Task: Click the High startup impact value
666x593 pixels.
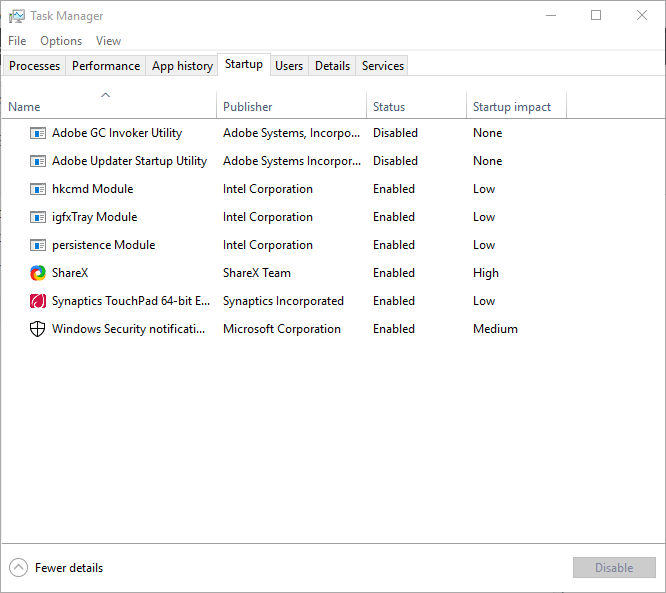Action: (x=486, y=273)
